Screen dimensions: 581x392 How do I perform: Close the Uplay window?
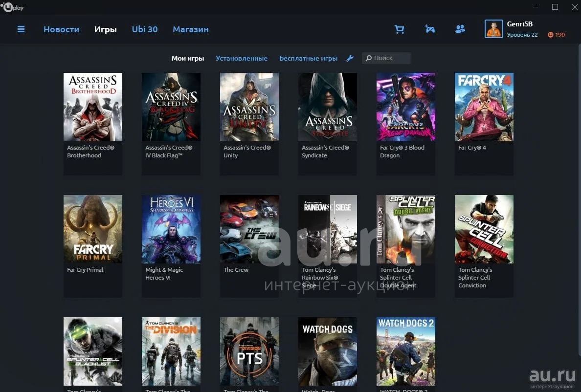tap(574, 7)
